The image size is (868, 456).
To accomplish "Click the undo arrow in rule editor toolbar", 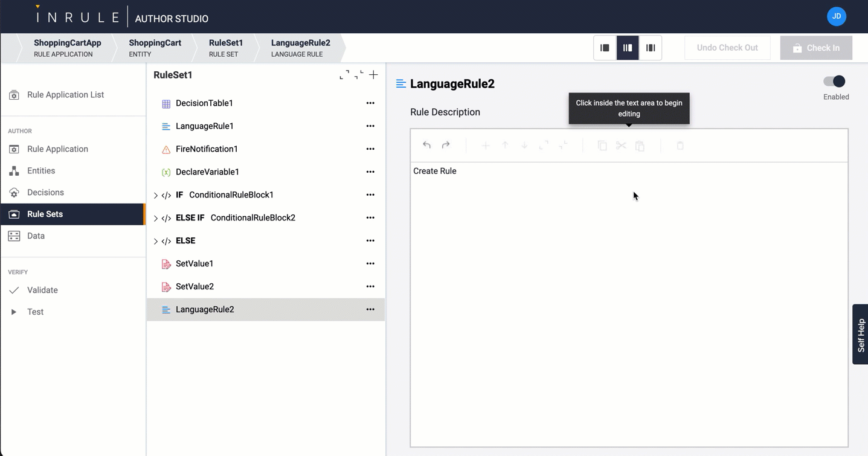I will [426, 145].
